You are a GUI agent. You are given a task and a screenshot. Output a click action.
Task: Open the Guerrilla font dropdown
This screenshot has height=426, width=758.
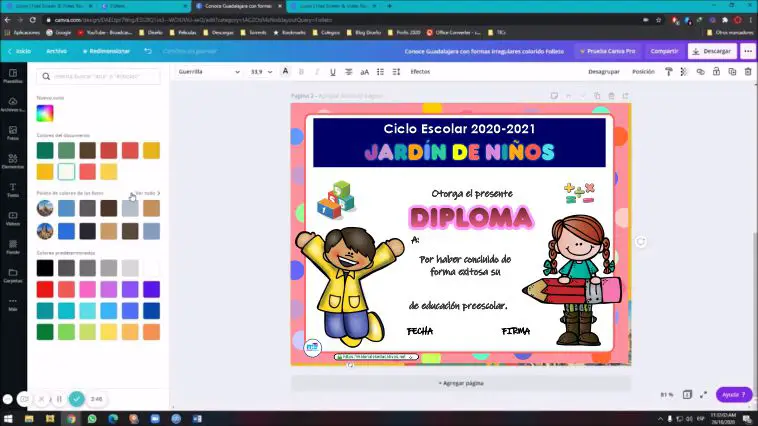click(x=208, y=72)
